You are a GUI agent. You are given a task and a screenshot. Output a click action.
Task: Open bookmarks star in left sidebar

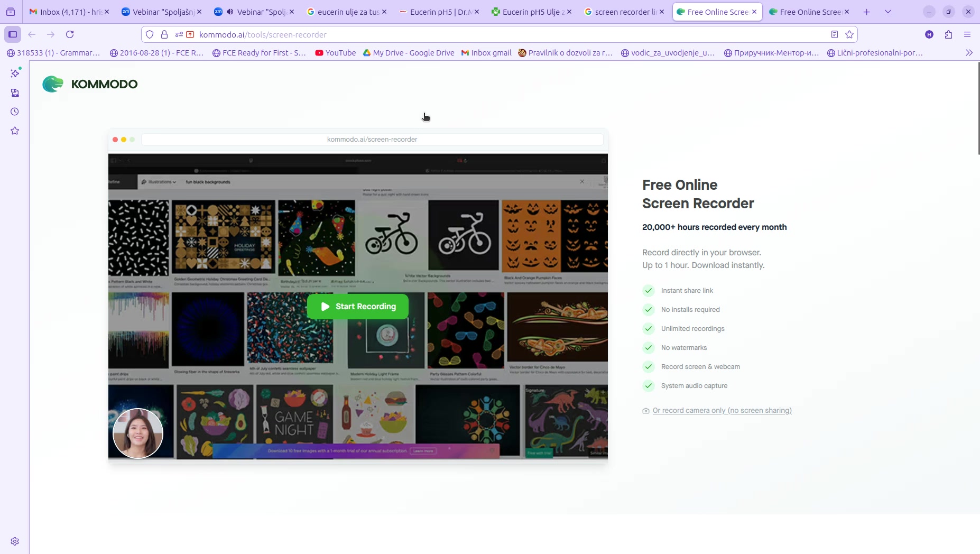pos(15,131)
